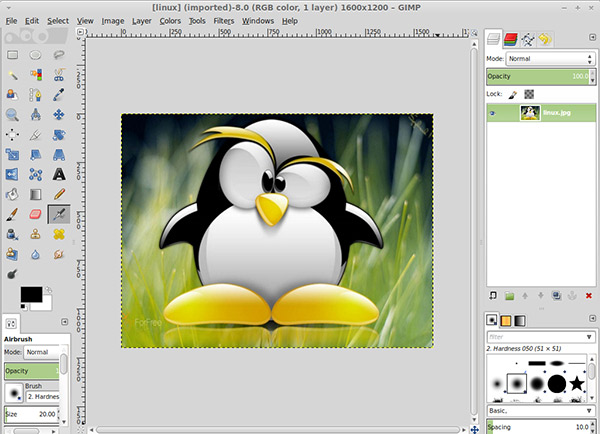Image resolution: width=600 pixels, height=434 pixels.
Task: Select the Shear tool
Action: 36,155
